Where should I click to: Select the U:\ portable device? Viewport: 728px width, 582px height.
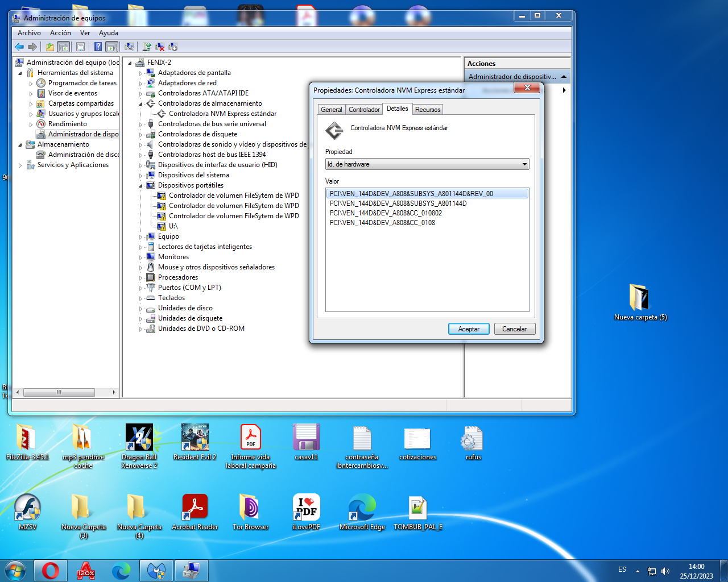[173, 226]
